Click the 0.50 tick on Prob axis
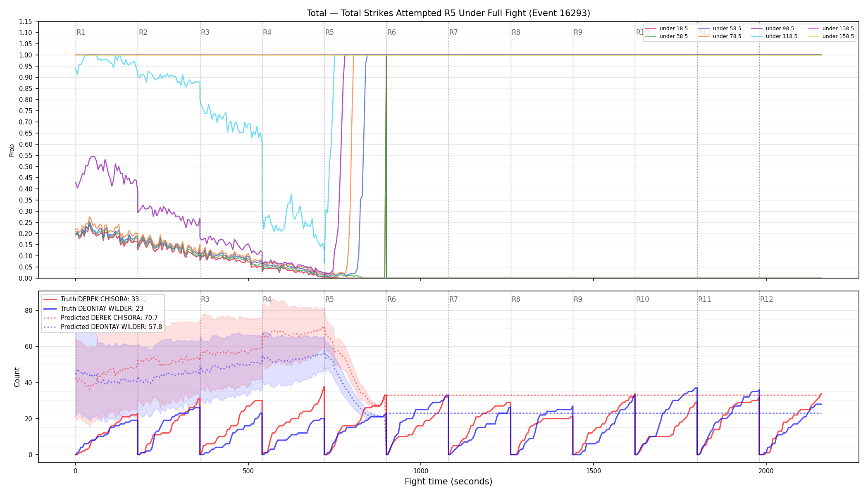The image size is (868, 496). coord(26,167)
